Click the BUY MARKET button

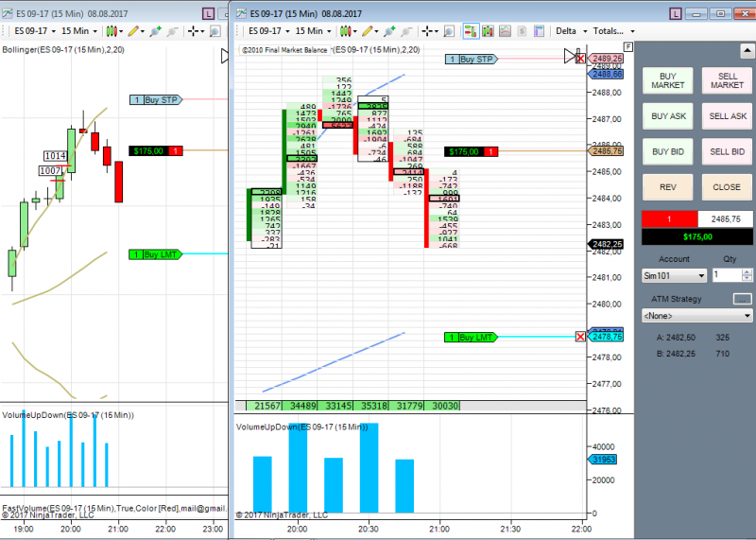[668, 80]
